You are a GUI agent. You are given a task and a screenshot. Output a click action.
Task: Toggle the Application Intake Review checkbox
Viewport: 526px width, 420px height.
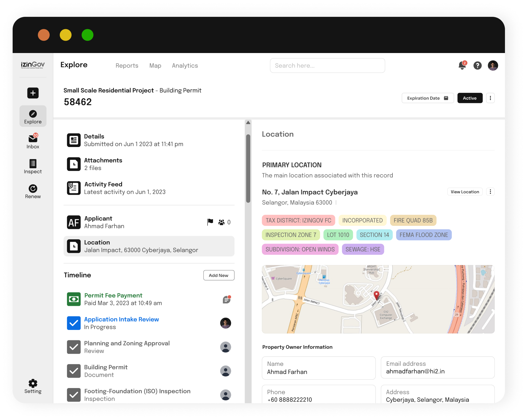coord(74,323)
